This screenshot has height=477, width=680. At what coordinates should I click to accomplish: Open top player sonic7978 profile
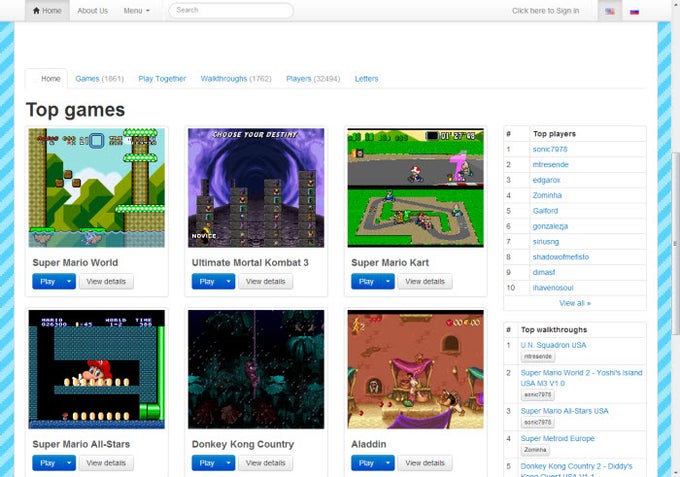coord(550,149)
